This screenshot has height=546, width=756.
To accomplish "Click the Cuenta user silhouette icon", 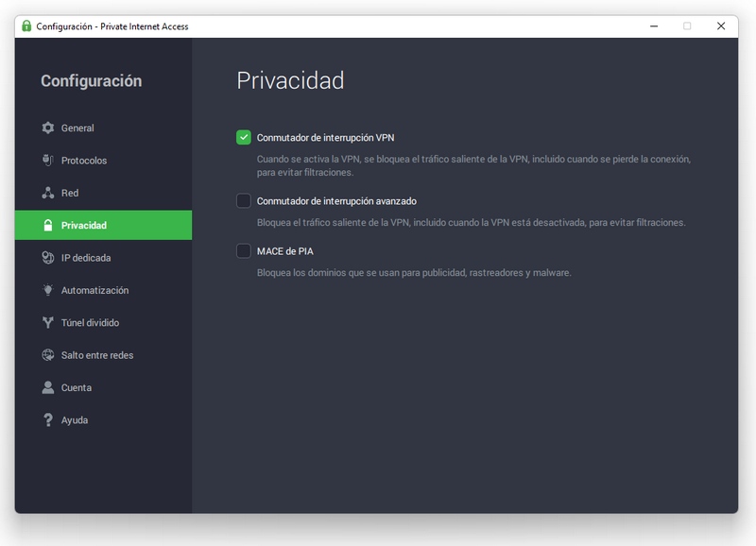I will tap(48, 387).
